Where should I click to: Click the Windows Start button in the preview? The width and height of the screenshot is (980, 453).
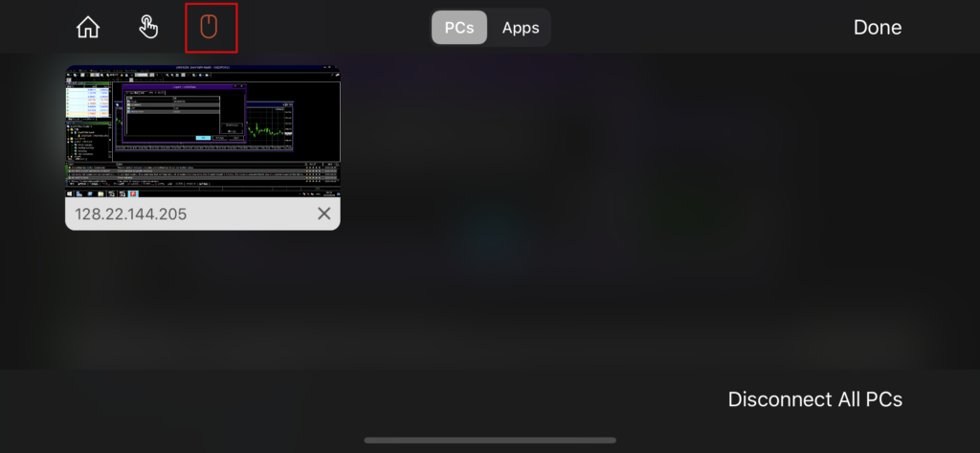coord(70,194)
